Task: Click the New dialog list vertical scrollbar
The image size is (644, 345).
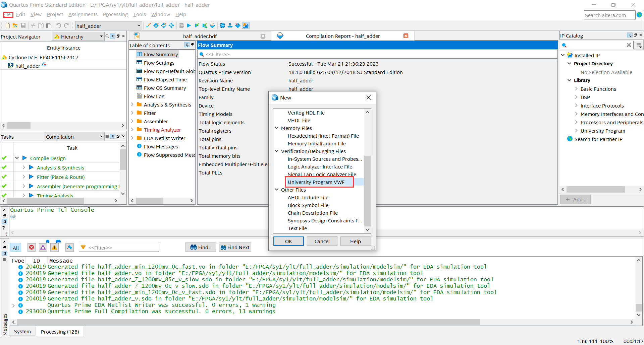Action: pos(367,191)
